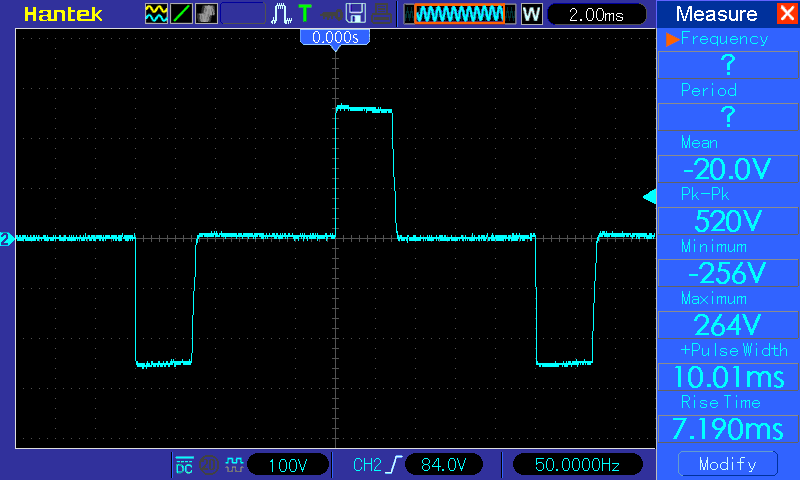Click the DC coupling icon
This screenshot has height=480, width=800.
(x=184, y=465)
